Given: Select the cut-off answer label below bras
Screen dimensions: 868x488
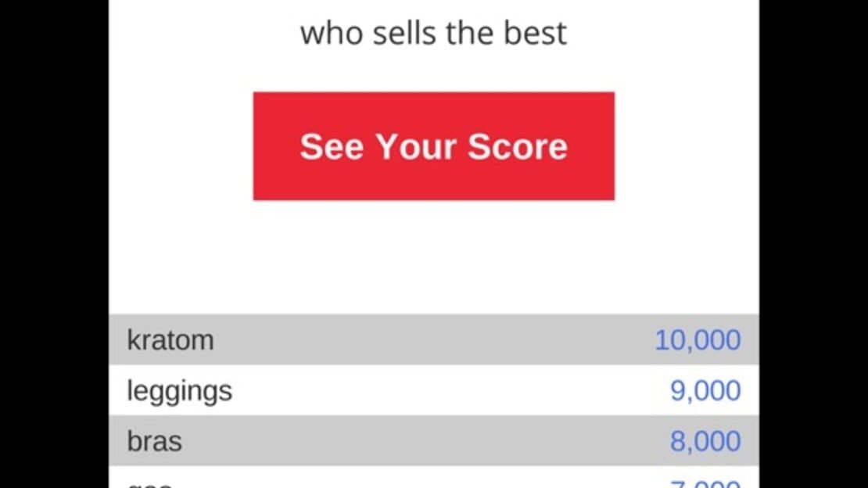Looking at the screenshot, I should [x=150, y=484].
